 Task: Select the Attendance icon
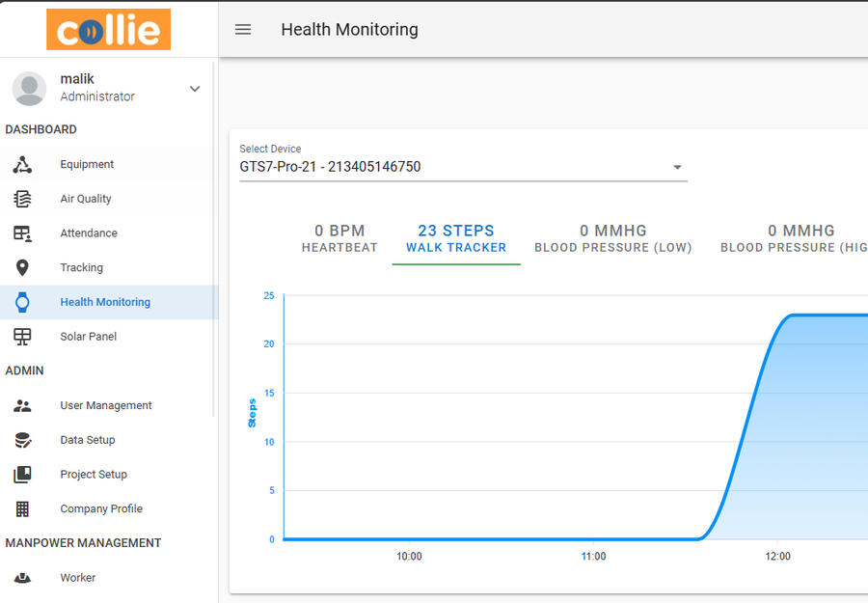[x=22, y=233]
